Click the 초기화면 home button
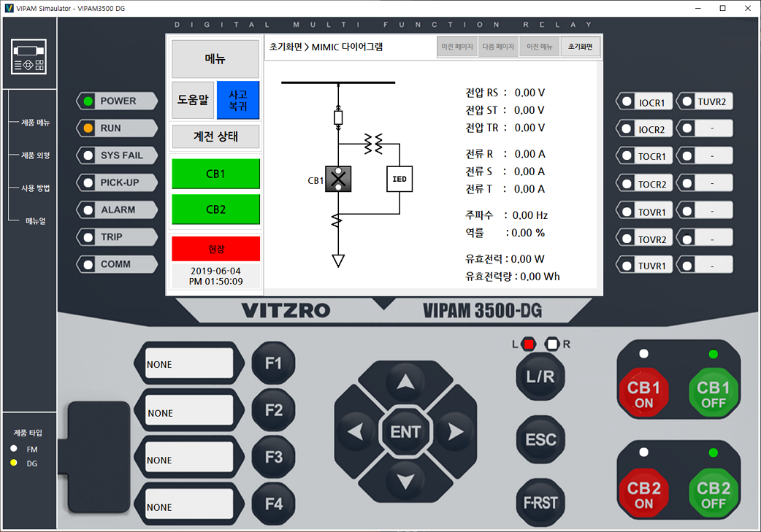761x532 pixels. [x=580, y=47]
